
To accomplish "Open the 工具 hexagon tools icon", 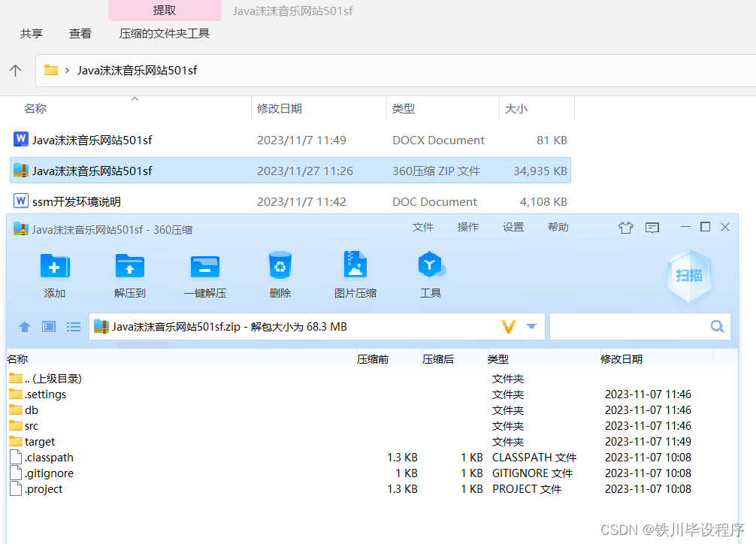I will coord(431,264).
